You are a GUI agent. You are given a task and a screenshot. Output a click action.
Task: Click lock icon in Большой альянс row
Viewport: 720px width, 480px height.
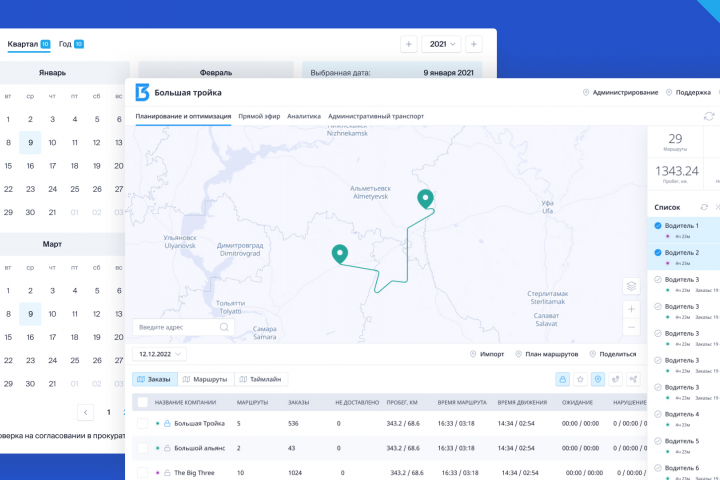167,448
